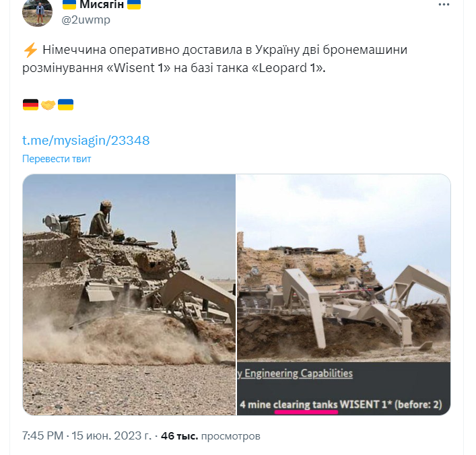This screenshot has width=476, height=455.
Task: Open the Мисягін display name
Action: (x=102, y=5)
